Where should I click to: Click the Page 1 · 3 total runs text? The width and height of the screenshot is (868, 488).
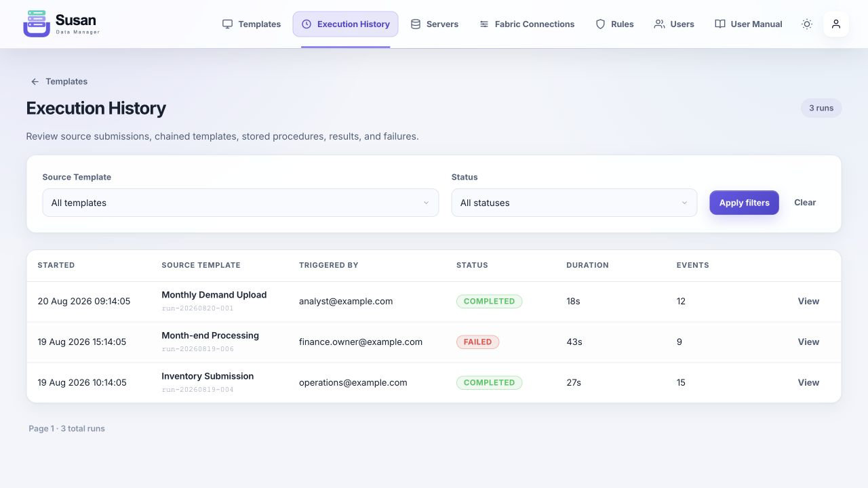[x=66, y=428]
